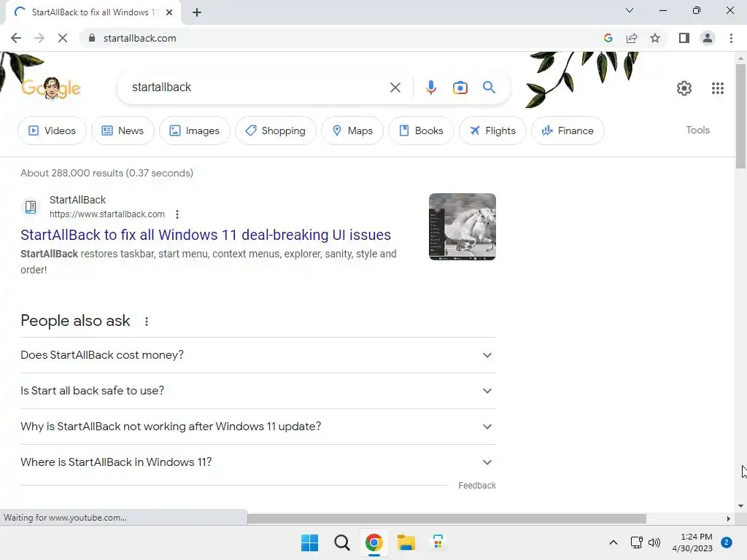Filter results by Shopping

tap(275, 131)
